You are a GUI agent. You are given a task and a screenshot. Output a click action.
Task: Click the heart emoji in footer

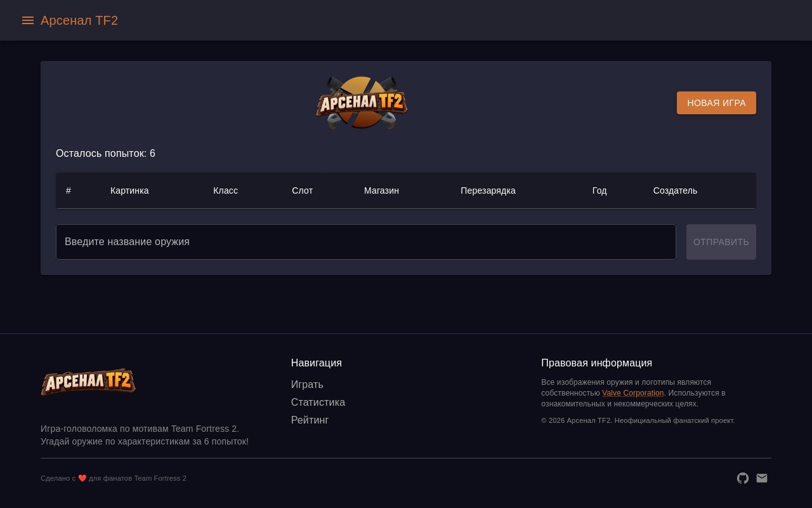click(82, 478)
